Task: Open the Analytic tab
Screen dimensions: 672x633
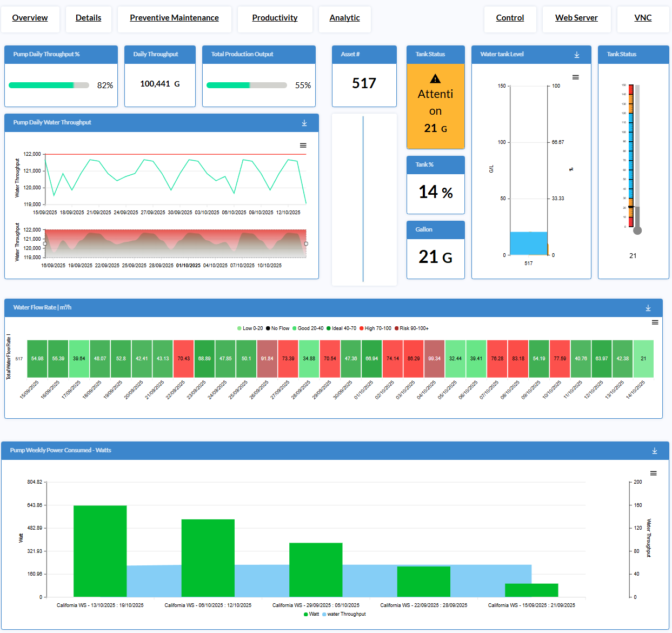Action: (x=344, y=18)
